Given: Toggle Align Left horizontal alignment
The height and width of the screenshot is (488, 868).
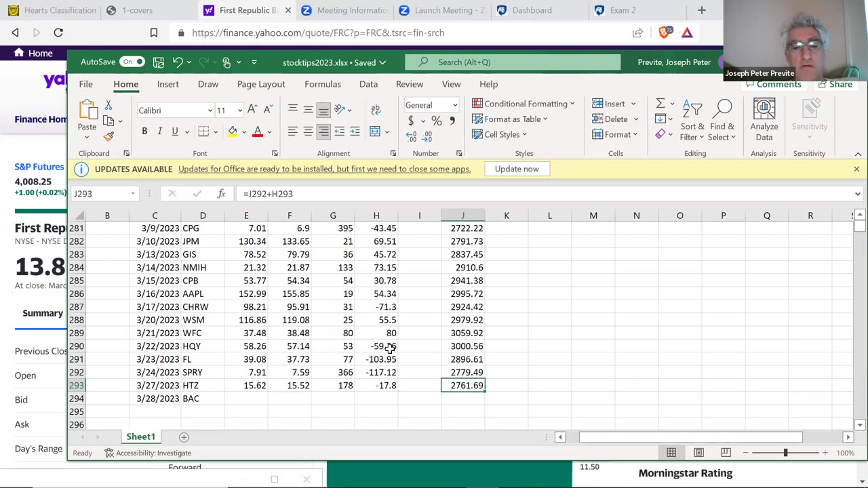Looking at the screenshot, I should point(292,131).
